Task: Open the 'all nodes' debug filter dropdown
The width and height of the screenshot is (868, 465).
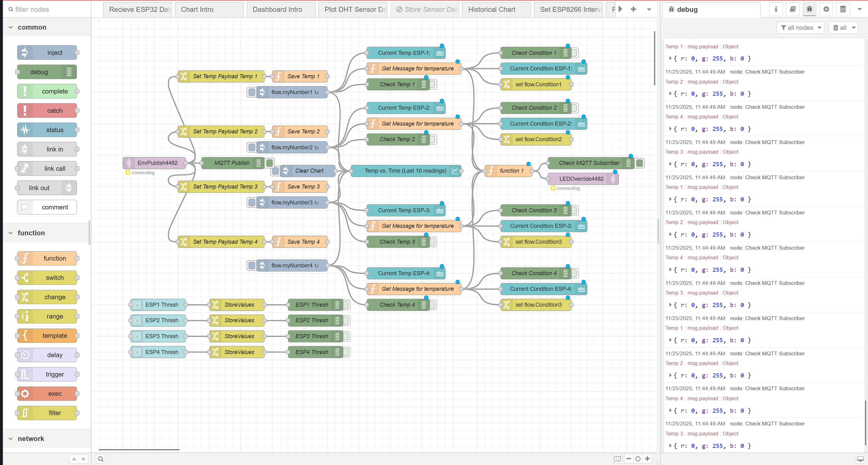Action: coord(800,28)
